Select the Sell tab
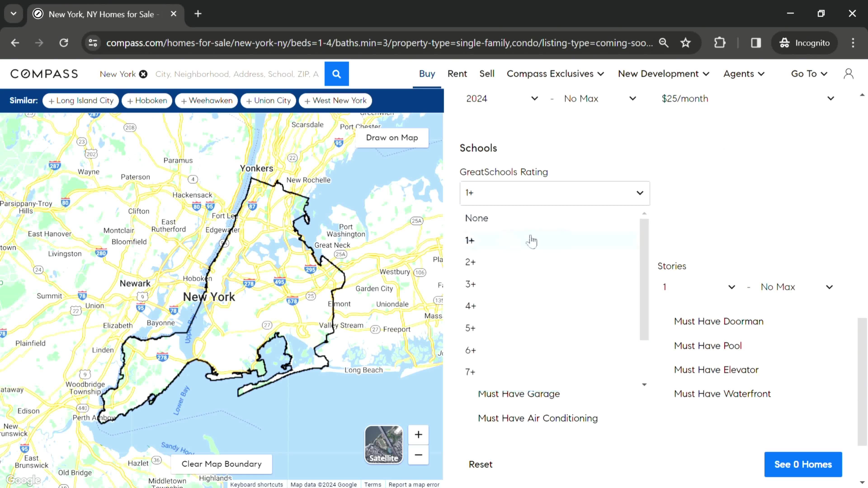This screenshot has width=868, height=488. click(x=487, y=74)
